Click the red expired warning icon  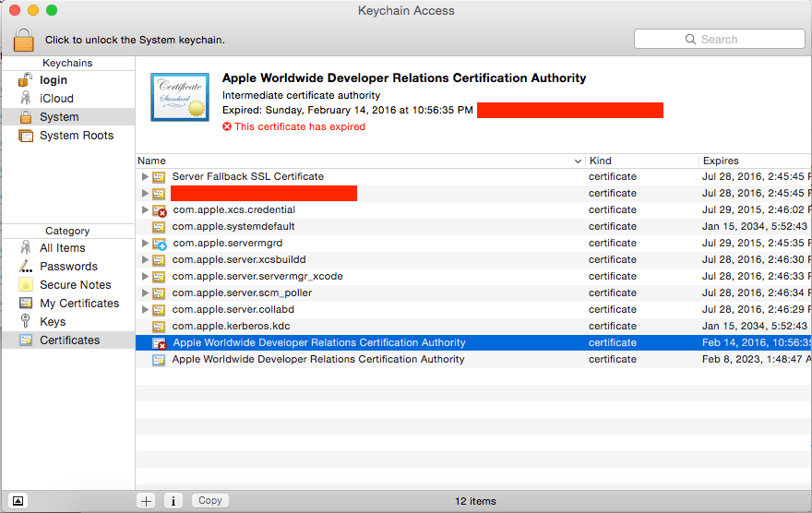pyautogui.click(x=227, y=126)
